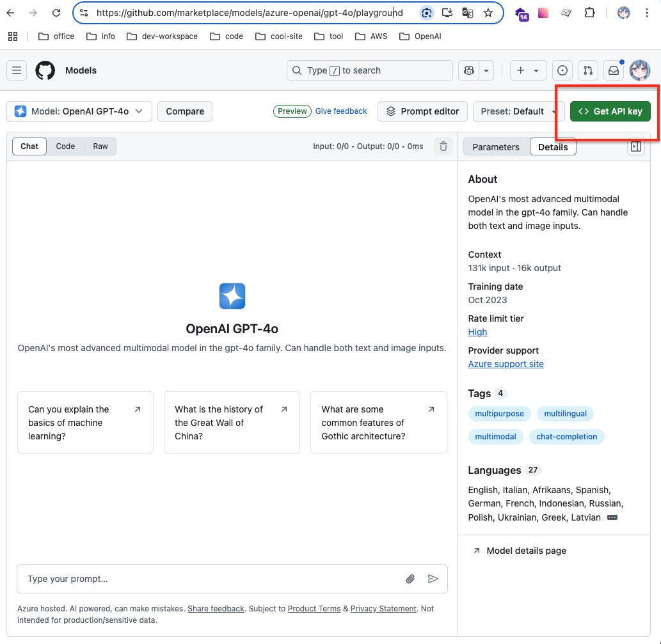Screen dimensions: 661x644
Task: Open the Azure support site link
Action: pos(506,364)
